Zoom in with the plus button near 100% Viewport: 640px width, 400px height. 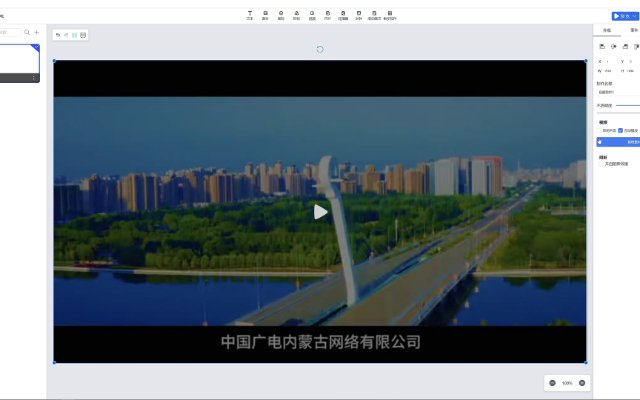(582, 383)
